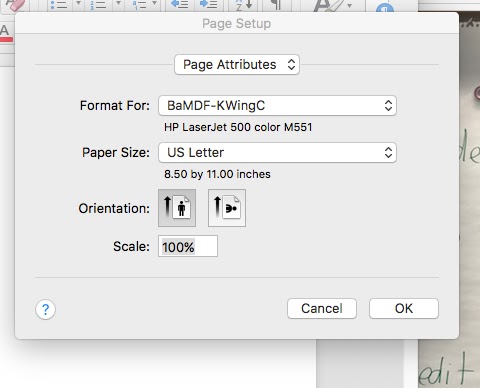Click the Page Setup title text
Viewport: 480px width, 388px height.
pyautogui.click(x=237, y=24)
